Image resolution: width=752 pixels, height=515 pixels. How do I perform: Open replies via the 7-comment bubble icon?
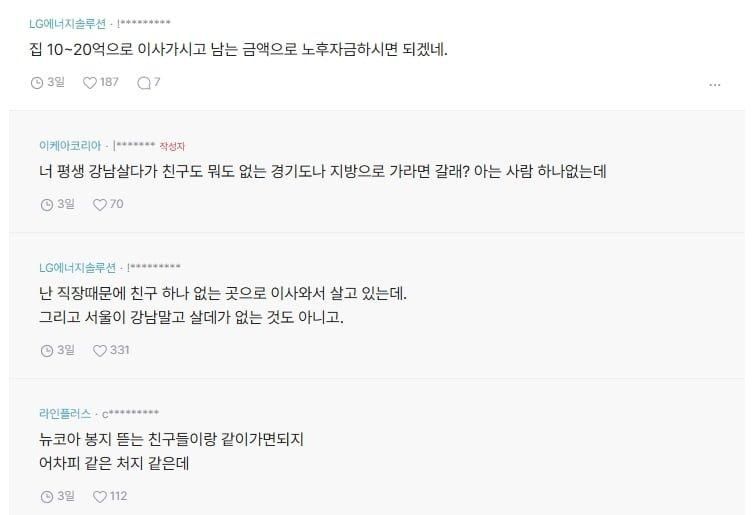click(144, 83)
